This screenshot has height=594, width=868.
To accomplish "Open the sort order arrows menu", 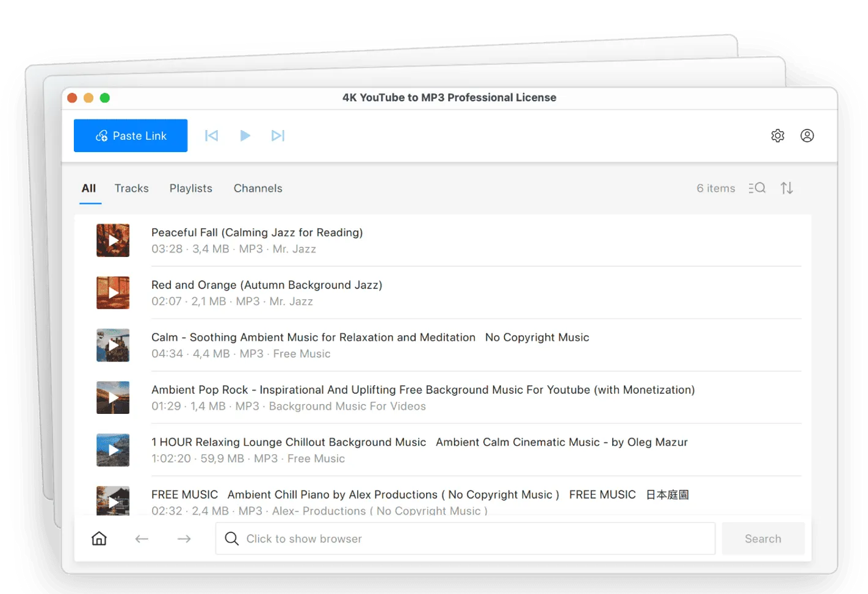I will click(x=787, y=188).
